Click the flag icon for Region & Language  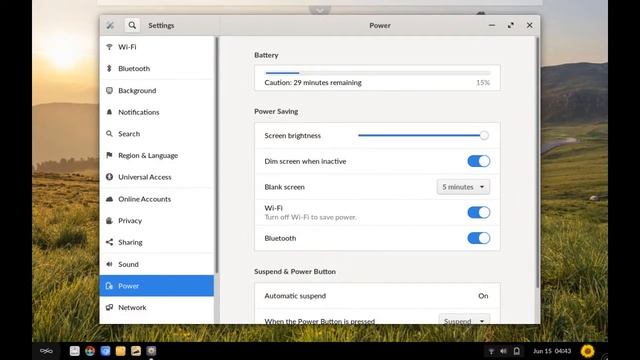pos(109,155)
